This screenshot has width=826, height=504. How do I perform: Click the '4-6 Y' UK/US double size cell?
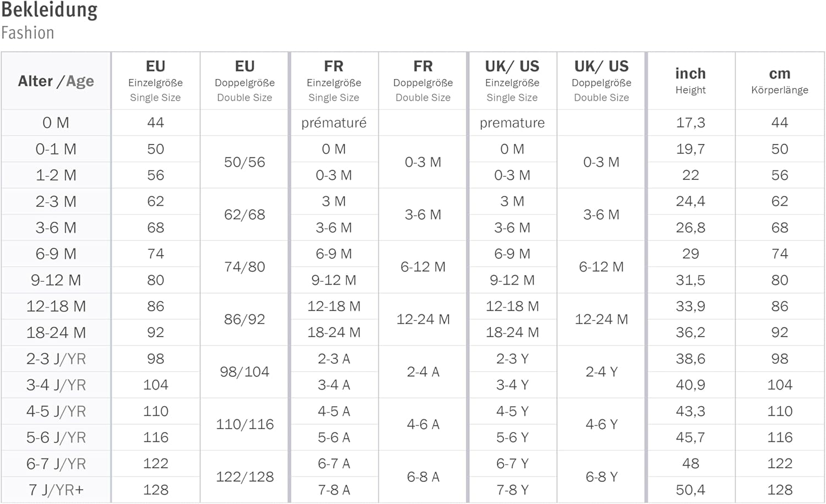coord(601,424)
